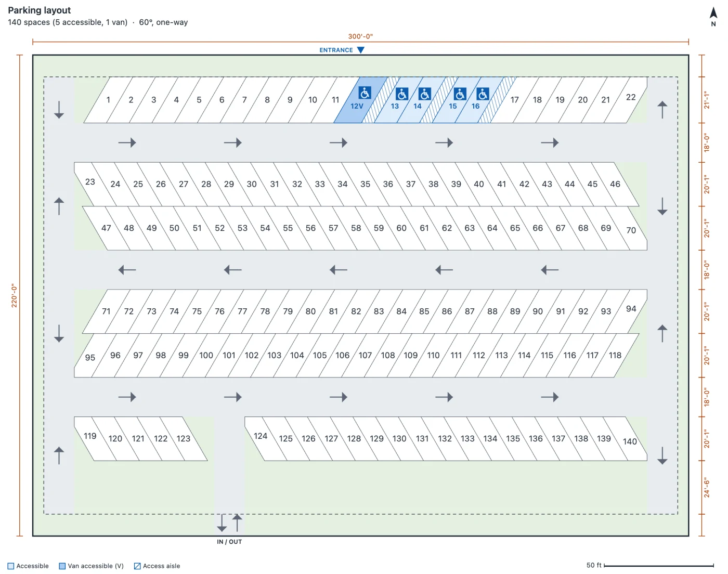Click the wheelchair icon in space 12V
Viewport: 728px width, 574px height.
[x=365, y=93]
